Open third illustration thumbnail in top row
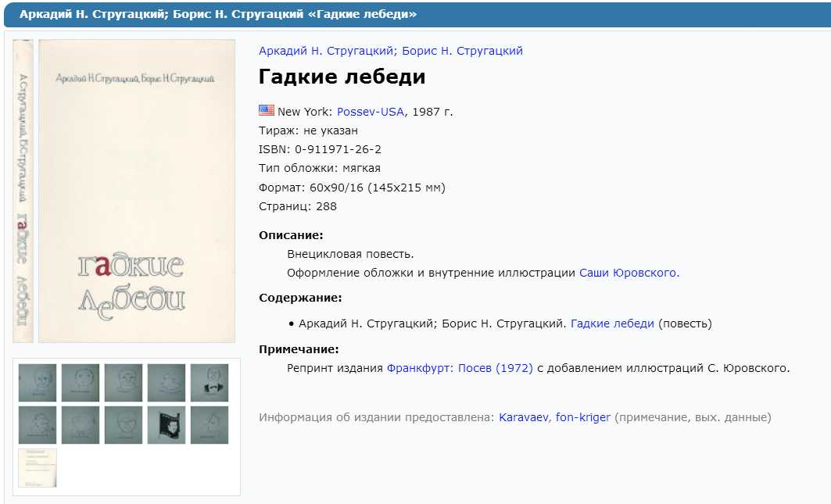Screen dimensions: 831x504 point(124,383)
